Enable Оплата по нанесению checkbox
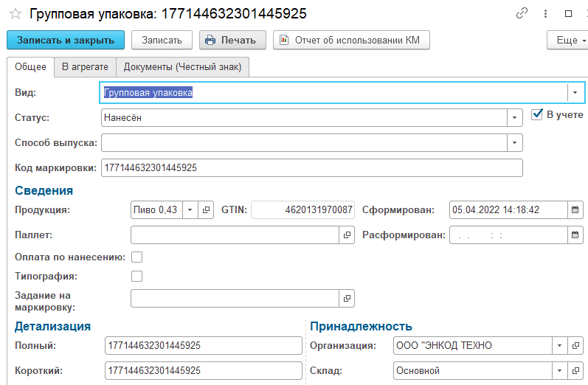The image size is (588, 385). point(136,257)
